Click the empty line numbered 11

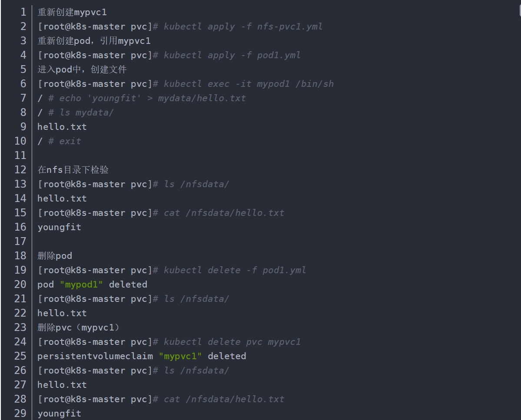tap(174, 155)
